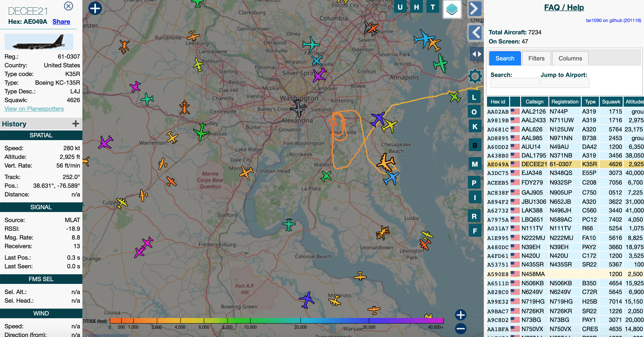The width and height of the screenshot is (644, 337).
Task: Click the F map option button
Action: click(x=475, y=231)
